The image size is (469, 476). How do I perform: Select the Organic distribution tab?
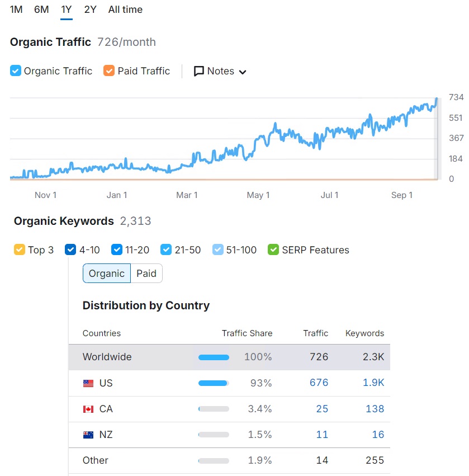pos(106,274)
